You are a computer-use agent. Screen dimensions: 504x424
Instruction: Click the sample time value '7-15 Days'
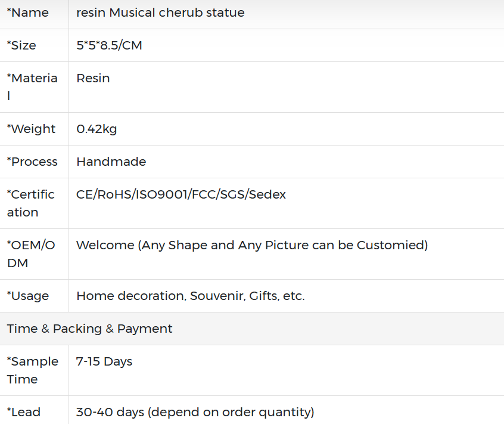click(x=104, y=361)
